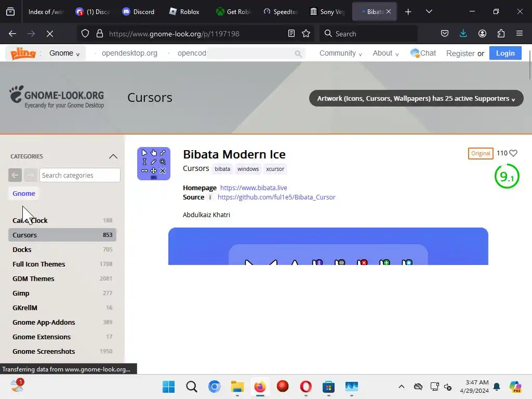
Task: Open Windows taskbar search
Action: point(191,387)
